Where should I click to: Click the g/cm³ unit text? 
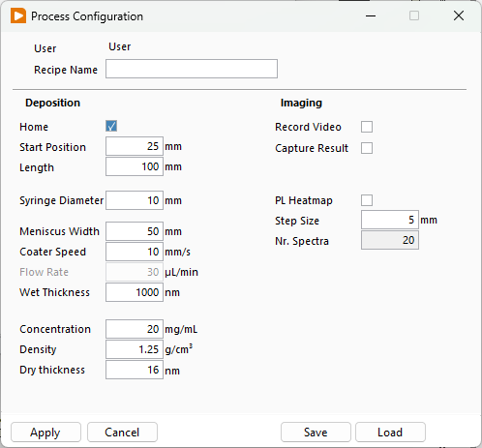(x=179, y=349)
